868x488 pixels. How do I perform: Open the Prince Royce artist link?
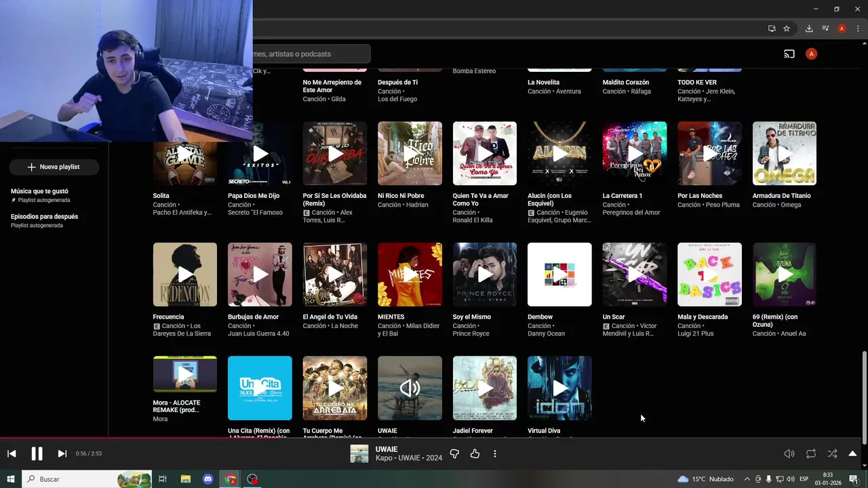(471, 333)
